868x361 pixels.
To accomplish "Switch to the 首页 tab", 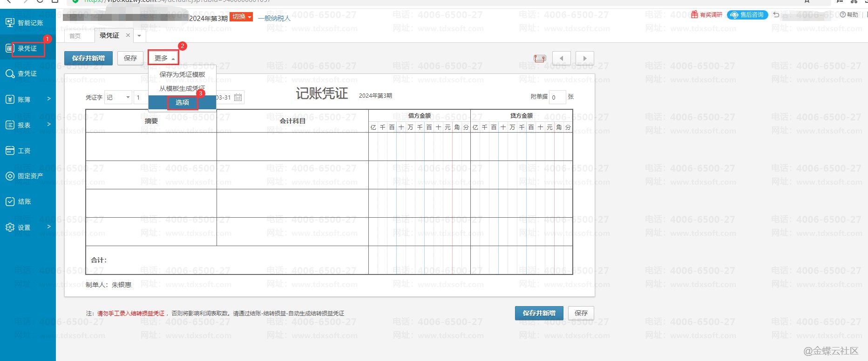I will pos(75,36).
